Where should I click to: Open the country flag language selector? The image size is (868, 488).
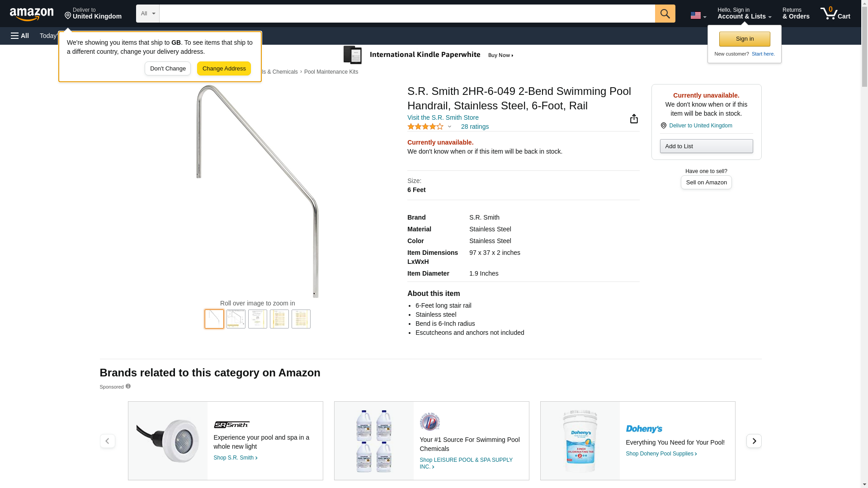[x=698, y=15]
